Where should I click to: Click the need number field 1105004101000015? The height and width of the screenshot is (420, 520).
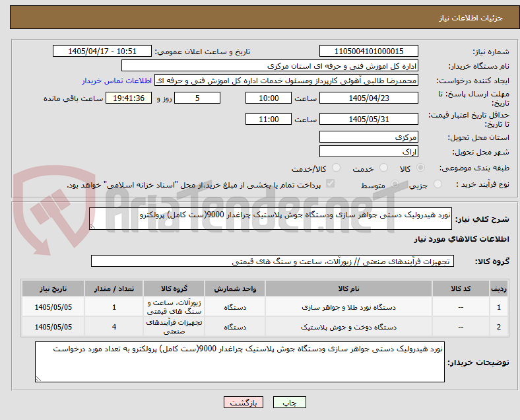click(x=368, y=51)
